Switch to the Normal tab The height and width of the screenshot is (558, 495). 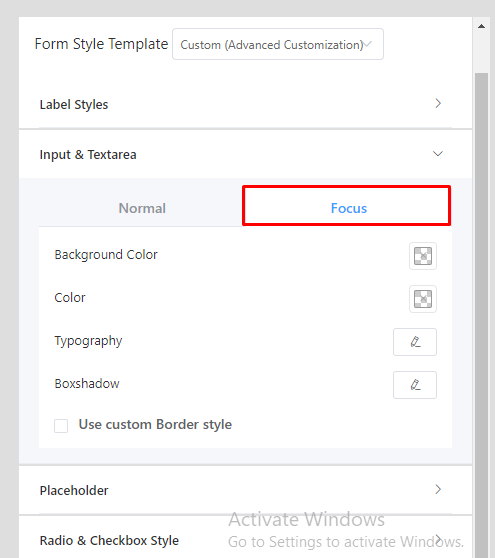[x=142, y=208]
